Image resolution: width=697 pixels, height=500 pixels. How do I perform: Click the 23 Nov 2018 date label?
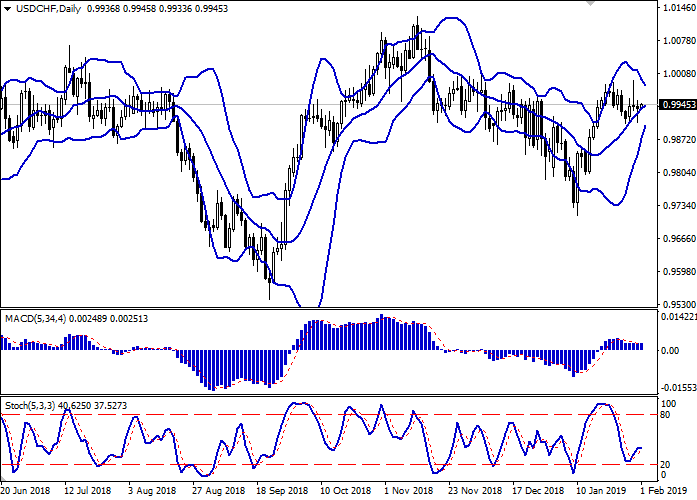click(x=475, y=491)
